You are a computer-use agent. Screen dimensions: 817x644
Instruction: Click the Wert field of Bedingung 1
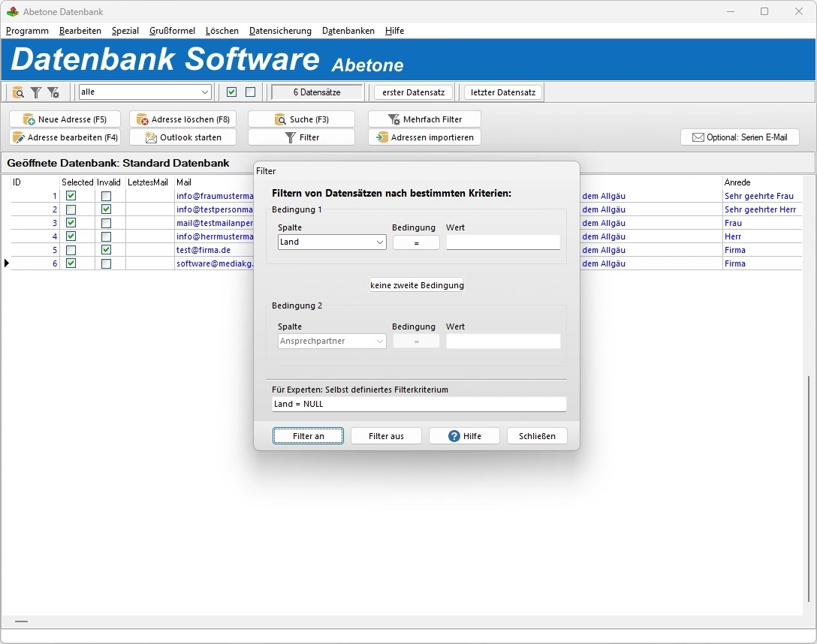click(503, 242)
